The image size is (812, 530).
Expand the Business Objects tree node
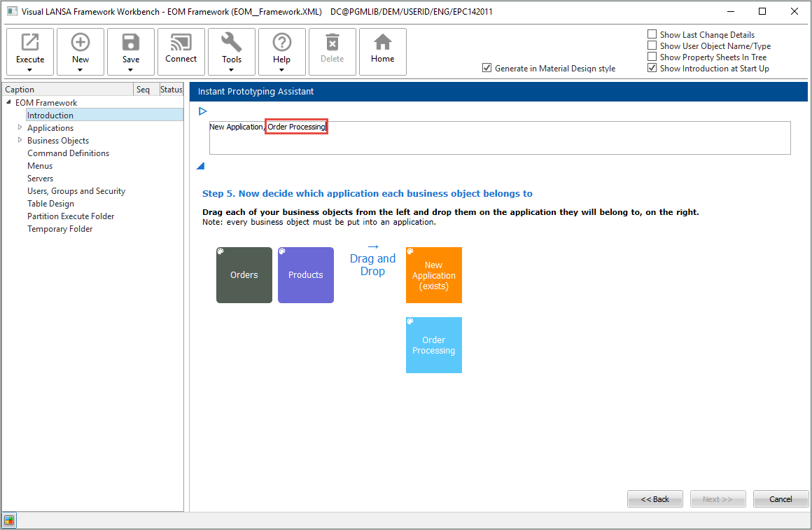click(x=20, y=141)
